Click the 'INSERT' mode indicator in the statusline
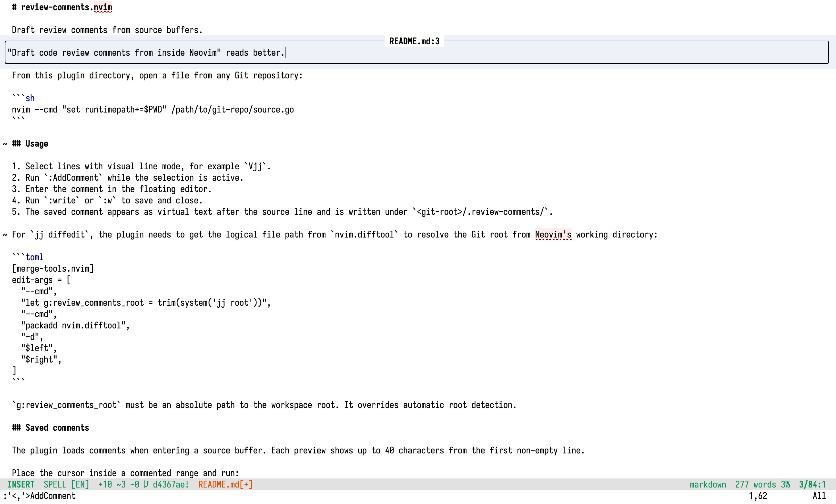Viewport: 836px width, 504px height. coord(21,484)
